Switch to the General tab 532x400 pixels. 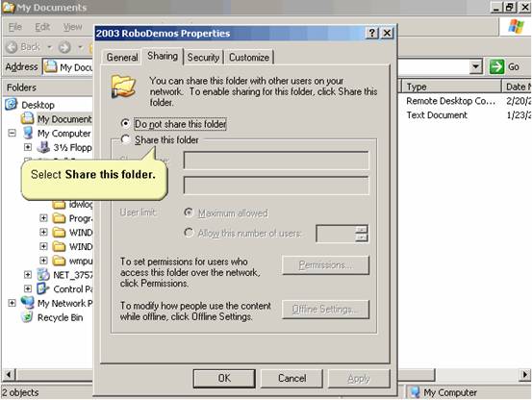click(122, 58)
